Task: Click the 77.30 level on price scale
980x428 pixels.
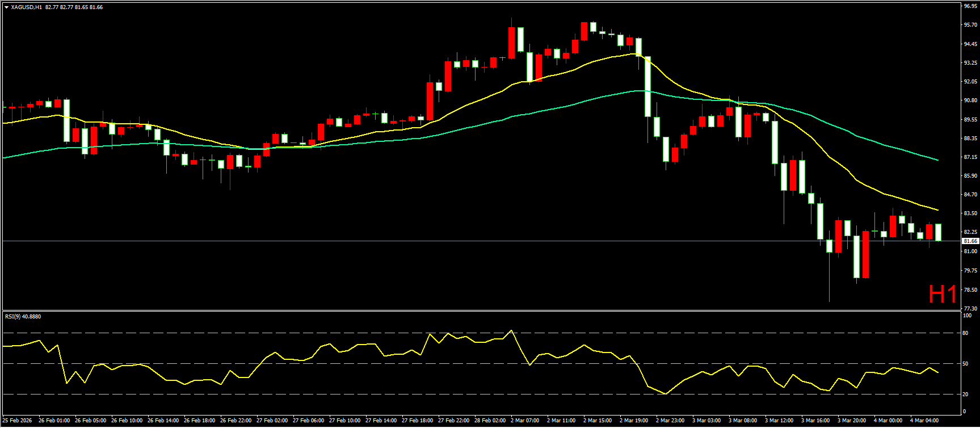Action: 970,308
